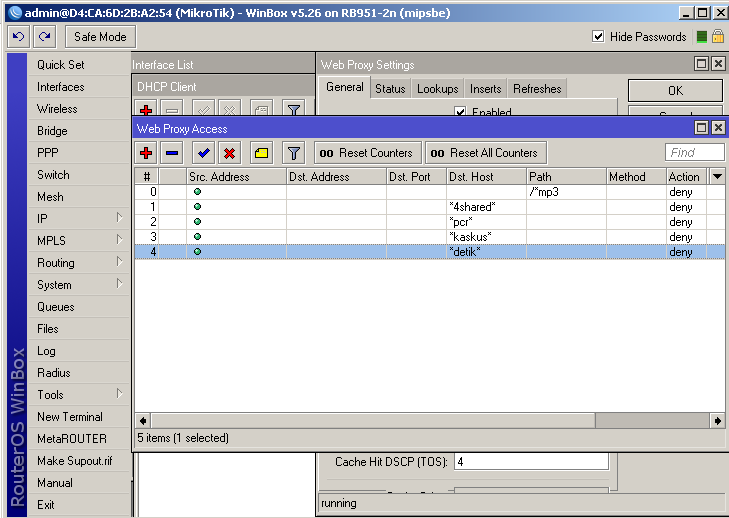Click the Safe Mode button
Image resolution: width=729 pixels, height=518 pixels.
100,37
